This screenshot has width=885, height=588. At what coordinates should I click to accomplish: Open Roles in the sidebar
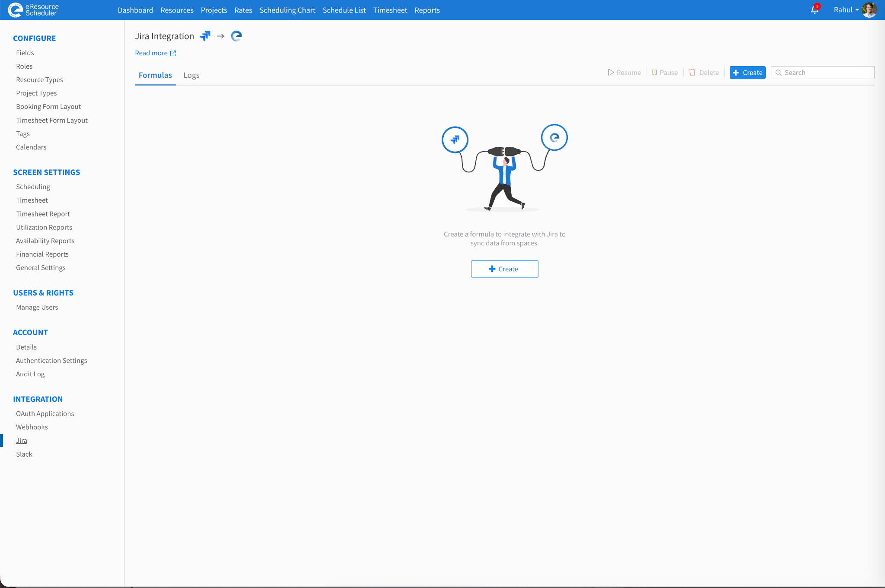tap(24, 66)
